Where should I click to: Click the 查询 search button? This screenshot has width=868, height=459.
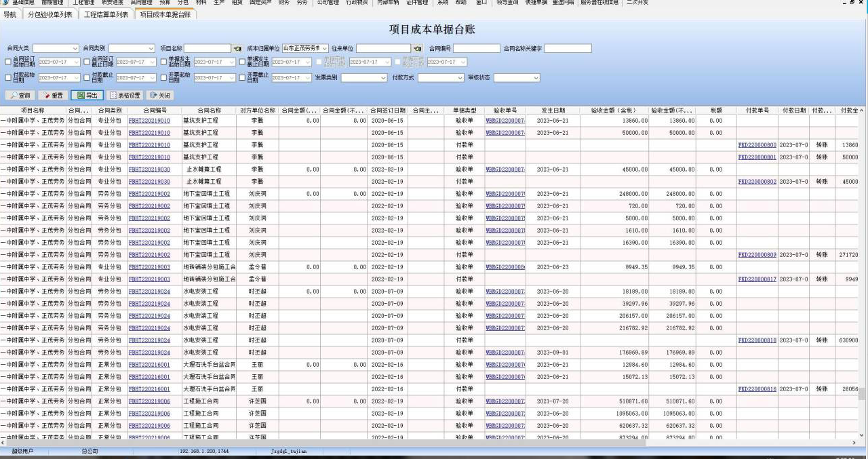click(x=20, y=96)
